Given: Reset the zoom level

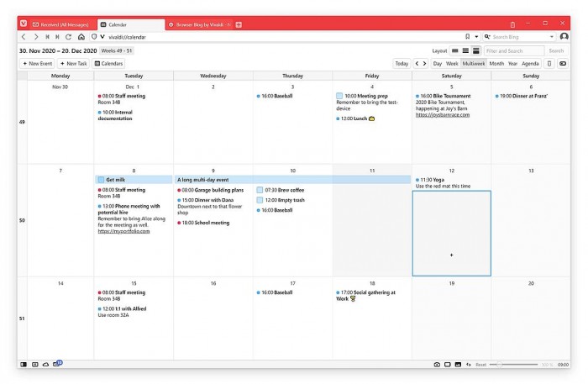Looking at the screenshot, I should pyautogui.click(x=480, y=365).
